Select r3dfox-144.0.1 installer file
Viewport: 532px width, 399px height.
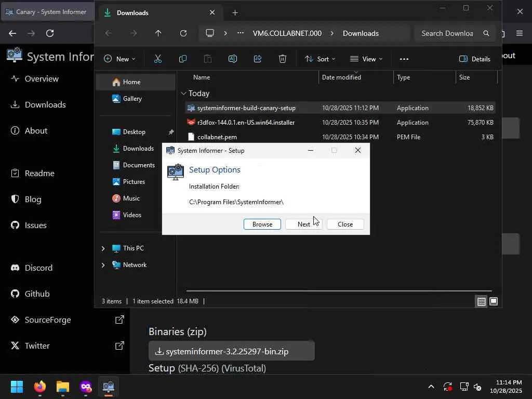point(340,123)
